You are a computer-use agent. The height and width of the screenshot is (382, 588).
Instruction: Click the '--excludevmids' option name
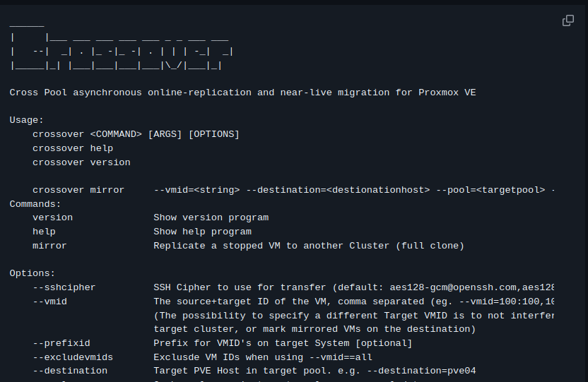tap(73, 357)
